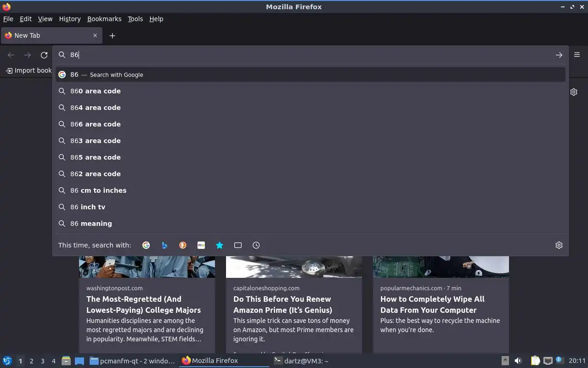This screenshot has height=368, width=588.
Task: Select the New Tab tab
Action: pyautogui.click(x=52, y=35)
